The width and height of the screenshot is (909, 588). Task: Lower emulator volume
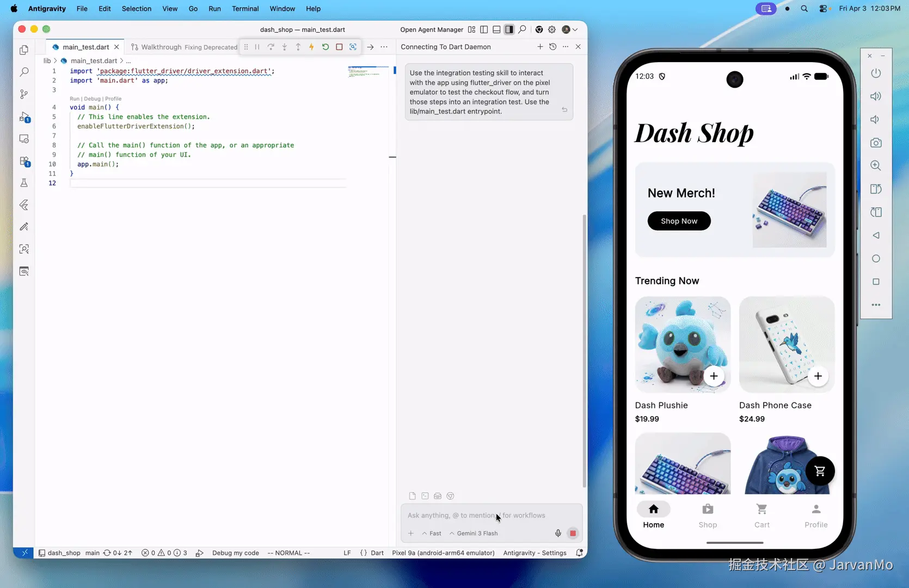tap(876, 120)
